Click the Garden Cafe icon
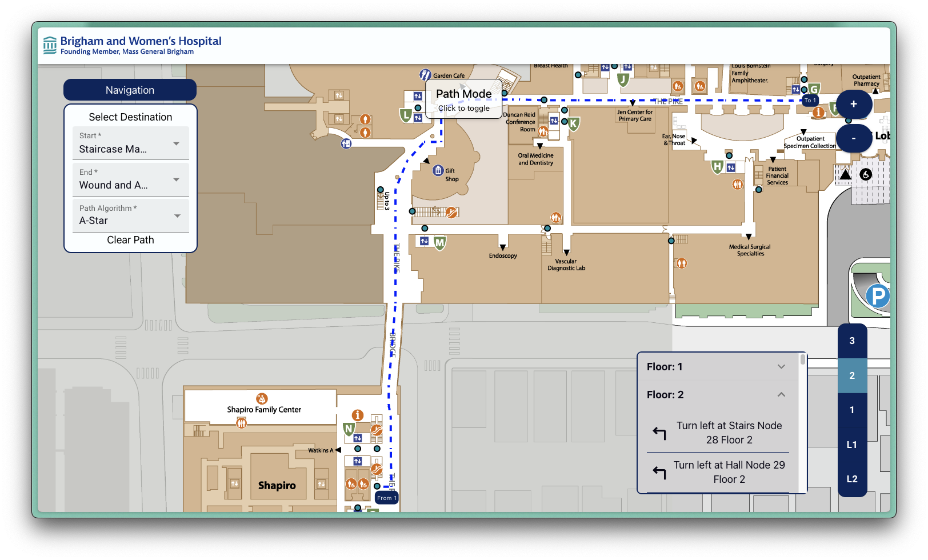The height and width of the screenshot is (560, 928). tap(425, 75)
